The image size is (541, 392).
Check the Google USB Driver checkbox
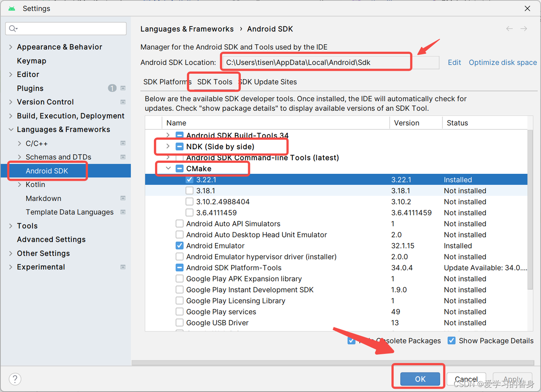click(x=179, y=323)
